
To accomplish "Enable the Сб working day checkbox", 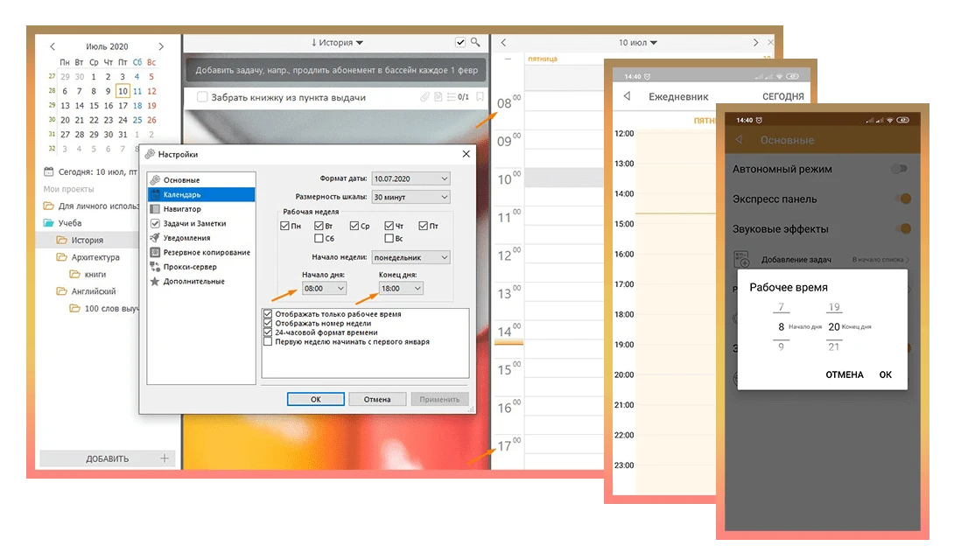I will pos(319,238).
